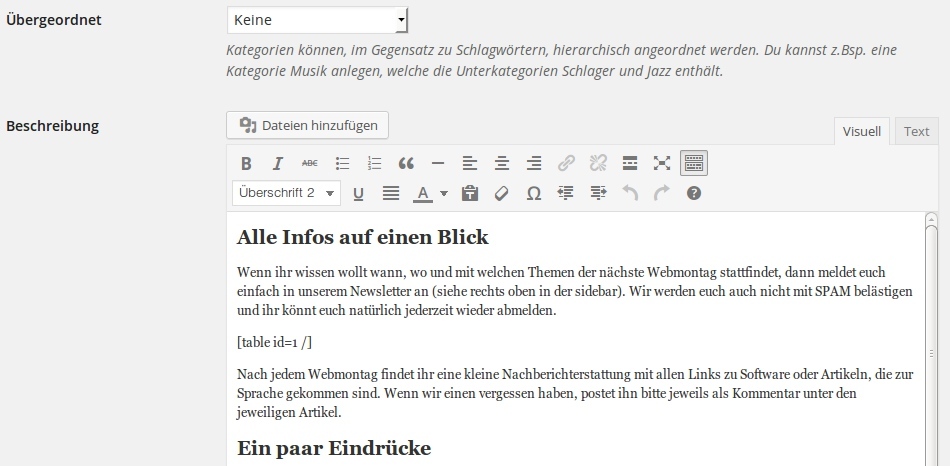
Task: Click the Beschreibung field label
Action: [53, 126]
